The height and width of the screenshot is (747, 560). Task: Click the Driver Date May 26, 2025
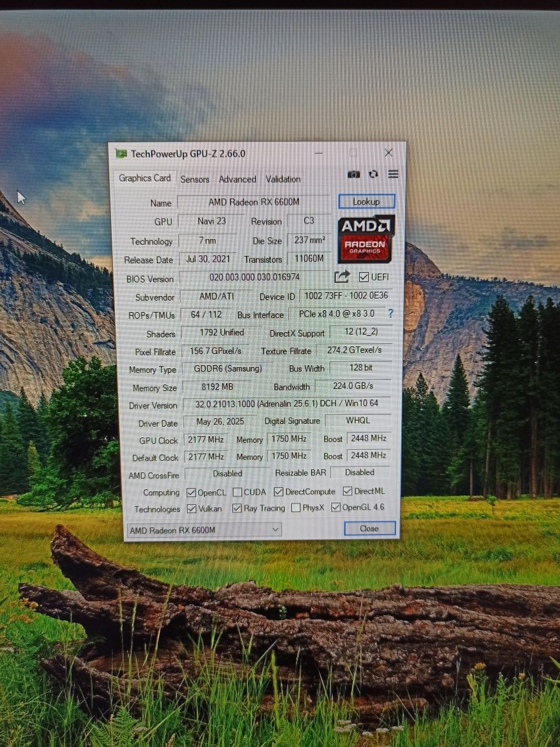[x=220, y=421]
